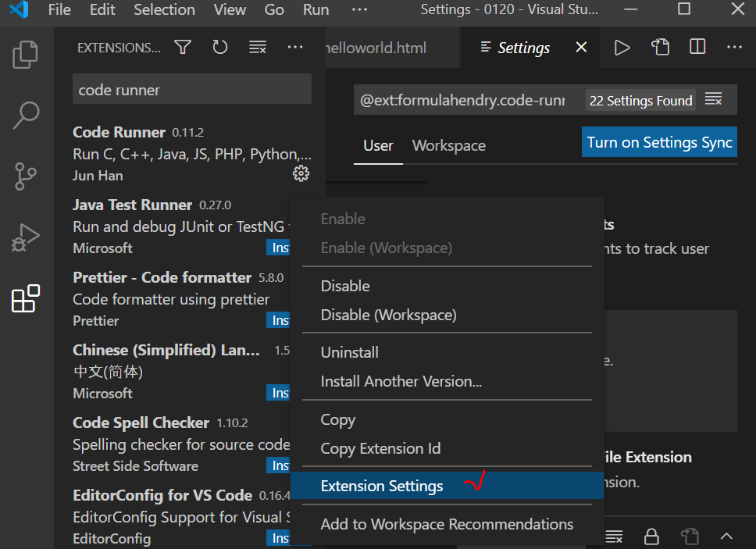Open the Explorer view in activity bar
Image resolution: width=756 pixels, height=549 pixels.
click(25, 54)
